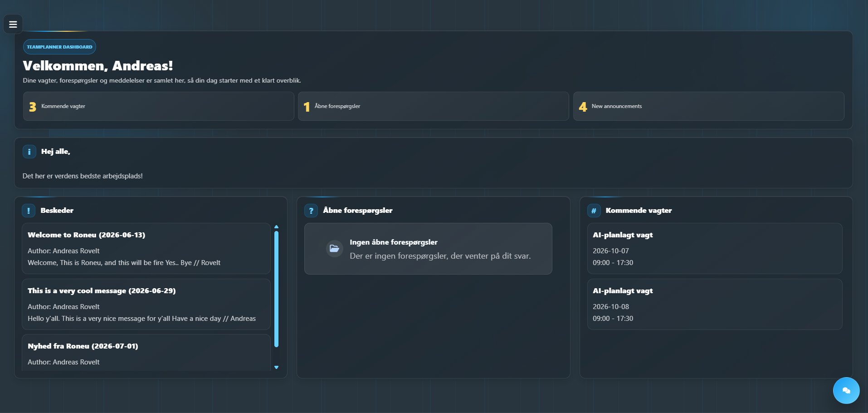This screenshot has width=868, height=413.
Task: Click the Beskeder scrollbar thumb
Action: pyautogui.click(x=276, y=289)
